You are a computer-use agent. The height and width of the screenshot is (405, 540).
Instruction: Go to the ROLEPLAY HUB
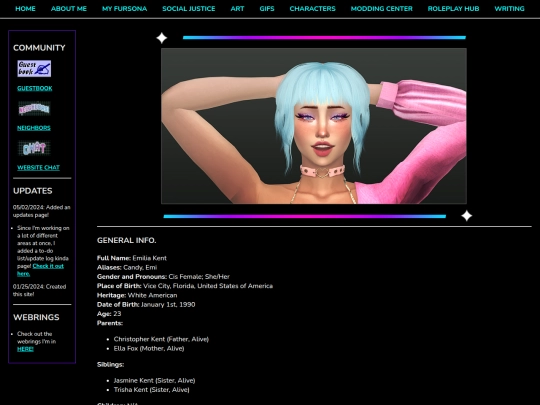[x=453, y=9]
